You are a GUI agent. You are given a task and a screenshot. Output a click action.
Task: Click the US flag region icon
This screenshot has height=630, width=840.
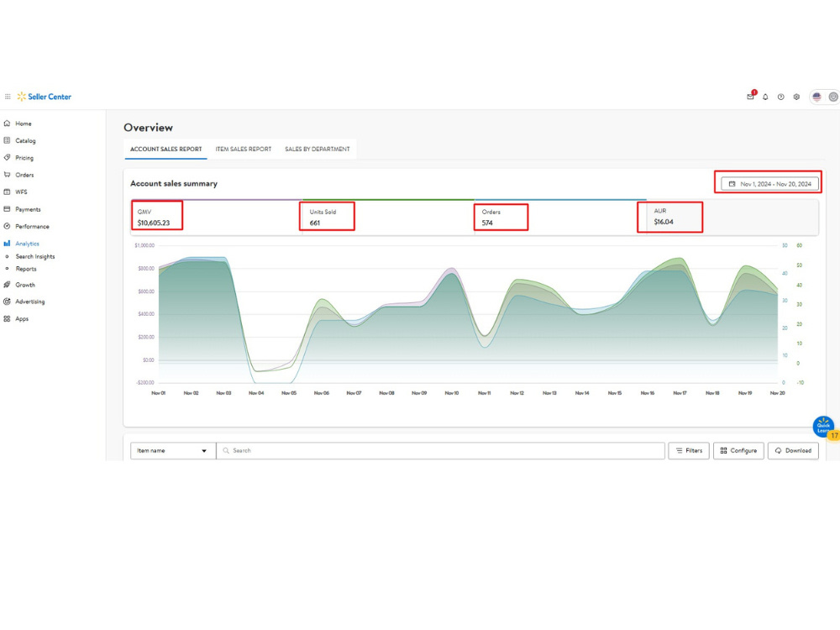pyautogui.click(x=817, y=97)
